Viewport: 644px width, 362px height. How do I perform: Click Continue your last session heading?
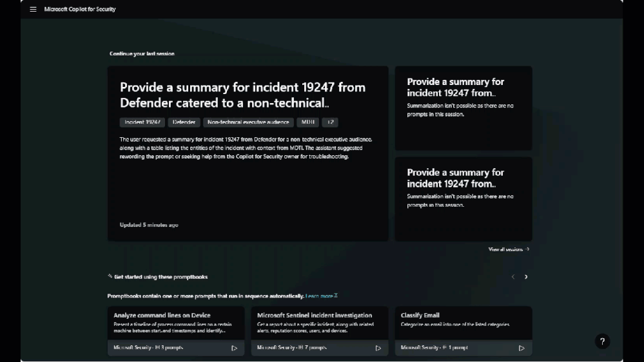coord(142,53)
